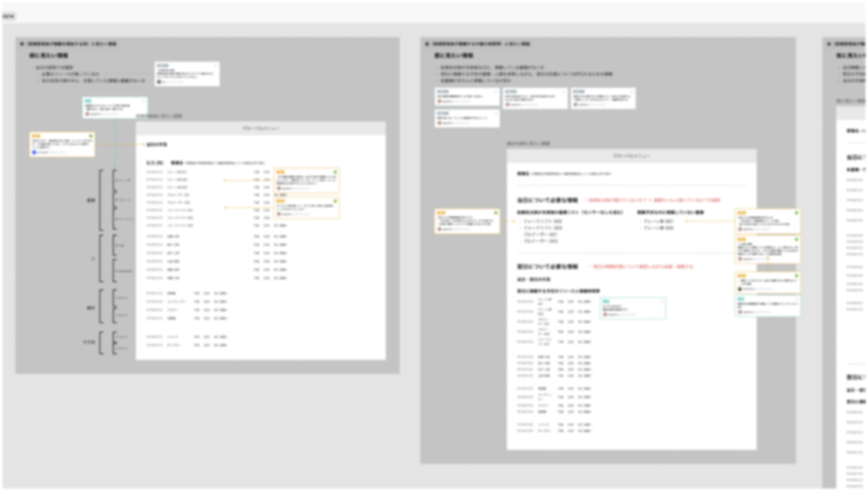
Task: Click the global menu bar of first wireframe
Action: click(x=261, y=129)
